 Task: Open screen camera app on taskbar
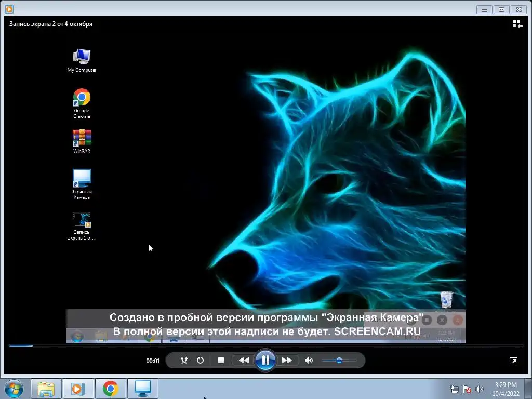tap(143, 389)
